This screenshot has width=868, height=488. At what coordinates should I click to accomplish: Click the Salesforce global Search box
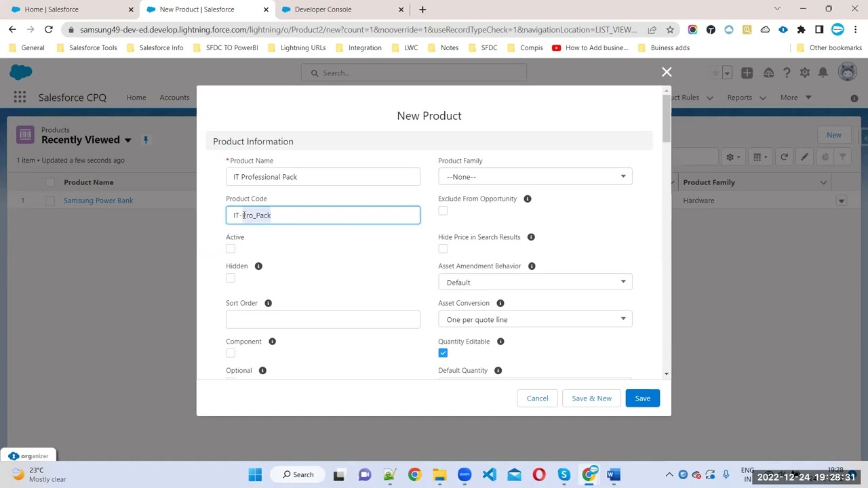[x=414, y=73]
